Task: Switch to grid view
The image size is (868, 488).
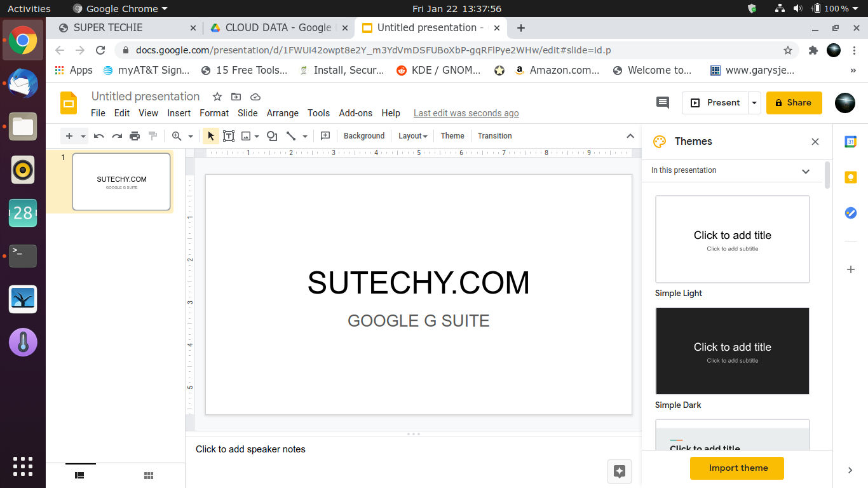Action: pyautogui.click(x=149, y=475)
